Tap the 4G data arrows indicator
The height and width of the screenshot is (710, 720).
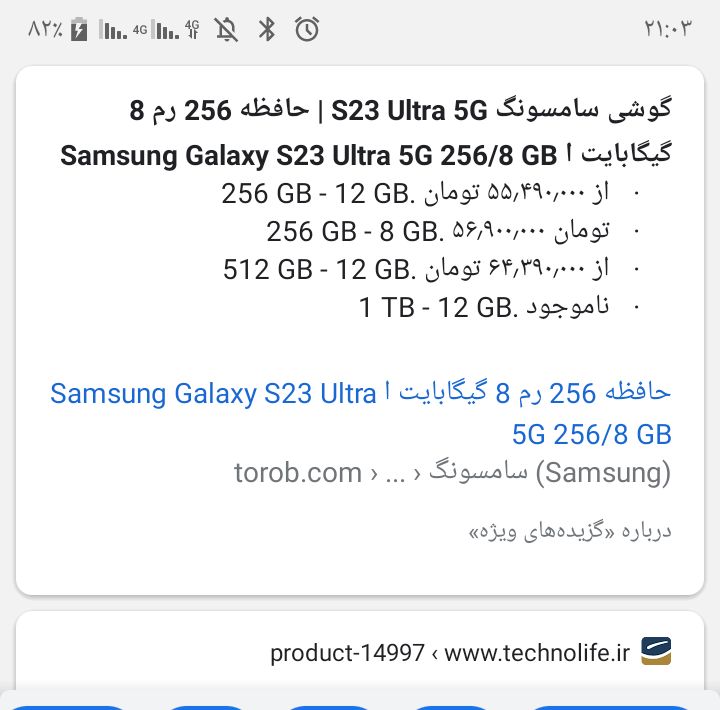pos(192,30)
